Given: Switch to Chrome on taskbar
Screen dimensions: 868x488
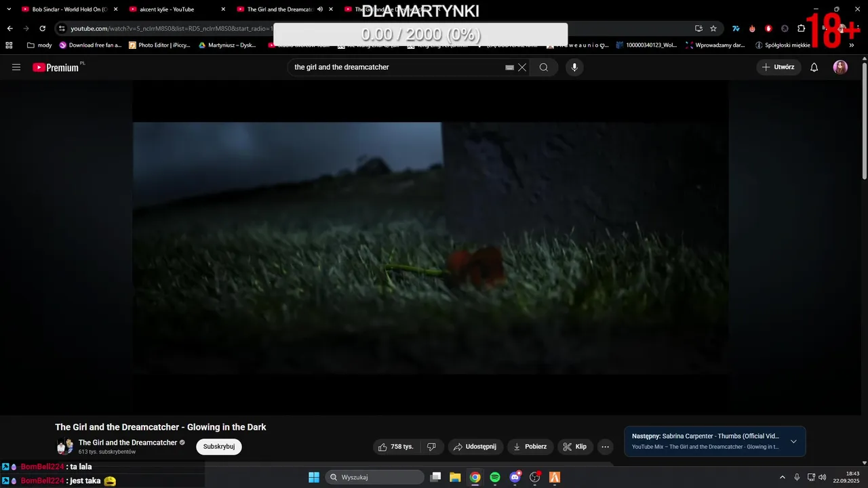Looking at the screenshot, I should click(x=475, y=477).
